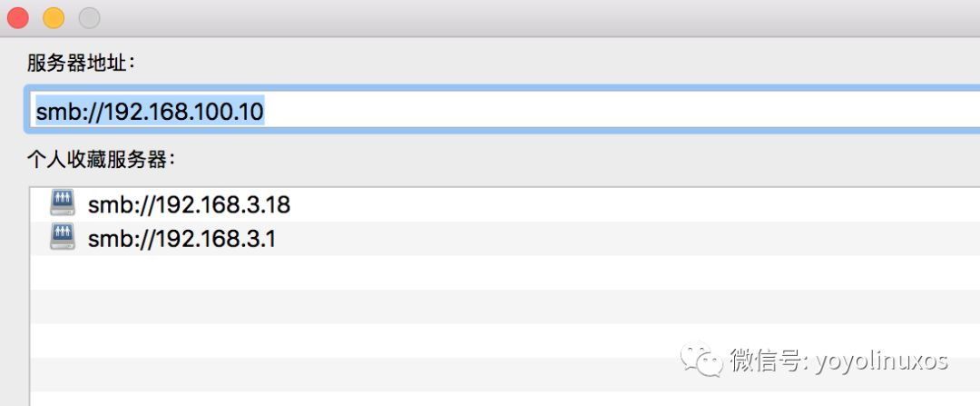Close the window with the red button
The image size is (980, 406).
pyautogui.click(x=18, y=18)
